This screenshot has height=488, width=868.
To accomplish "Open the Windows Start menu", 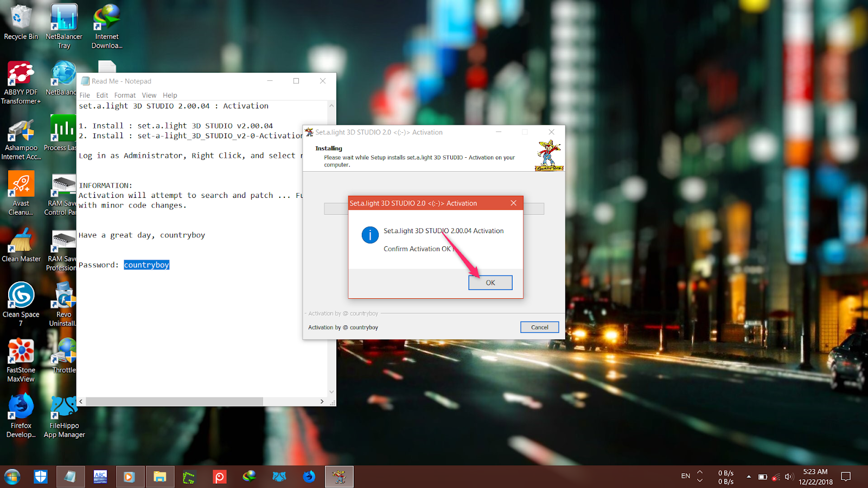I will pyautogui.click(x=12, y=477).
